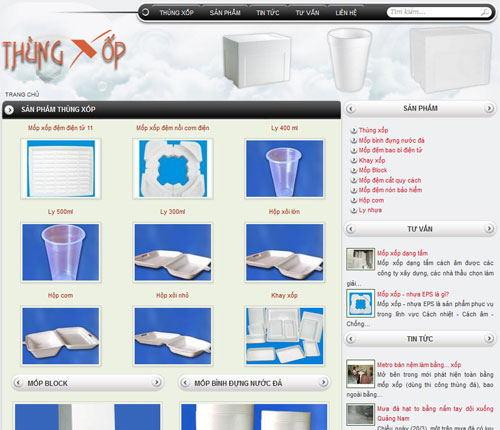Image resolution: width=500 pixels, height=430 pixels.
Task: Click right arrow on TƯ VẤN header
Action: (489, 229)
